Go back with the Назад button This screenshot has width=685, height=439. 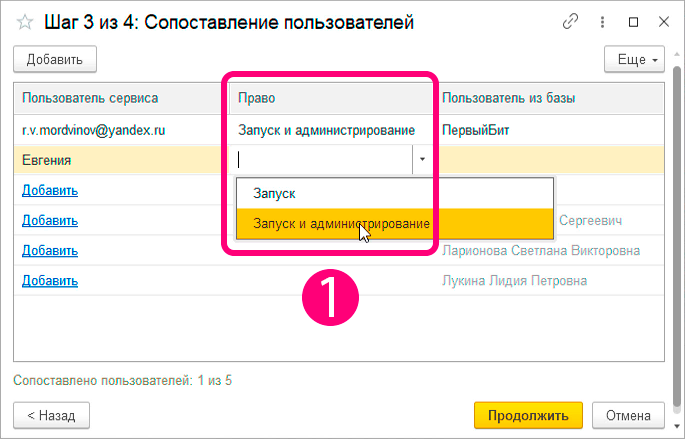pos(52,415)
